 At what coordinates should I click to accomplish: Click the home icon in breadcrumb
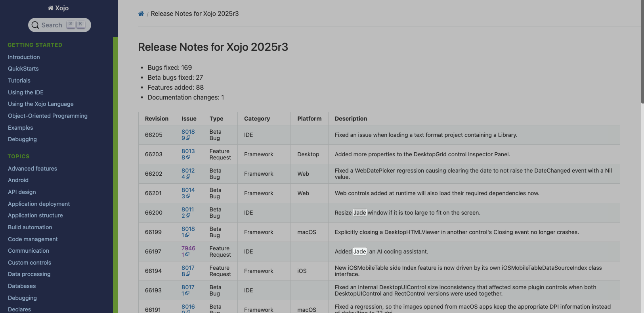[141, 14]
